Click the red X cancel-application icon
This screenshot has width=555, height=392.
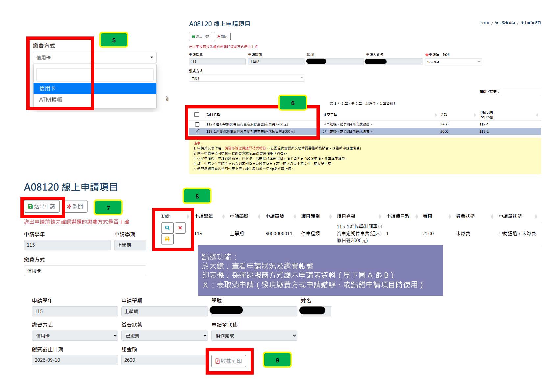[180, 228]
